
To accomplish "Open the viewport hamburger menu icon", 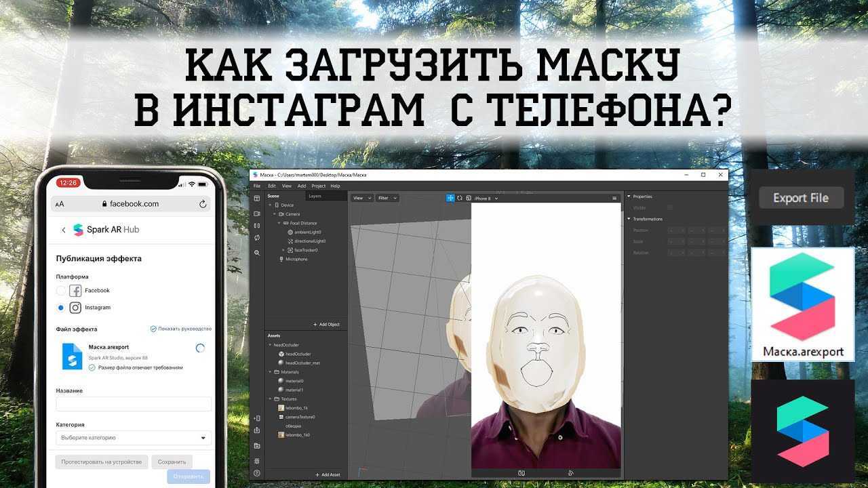I will point(614,198).
